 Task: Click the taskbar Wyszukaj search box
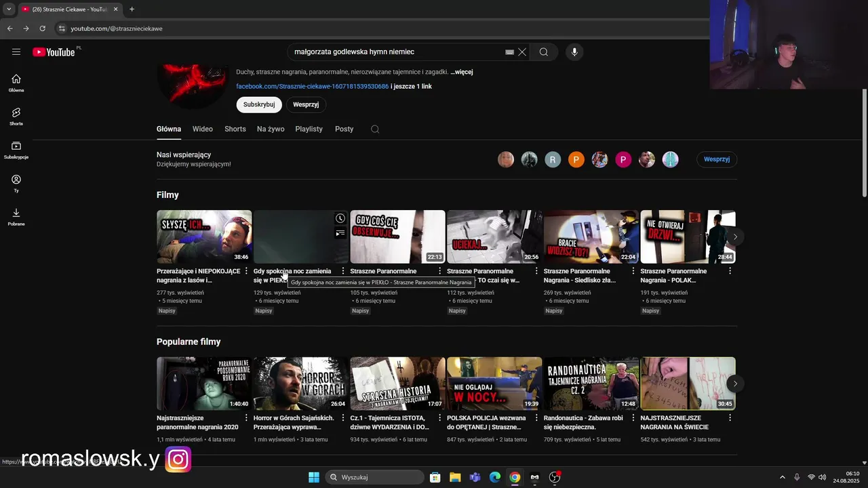tap(375, 477)
